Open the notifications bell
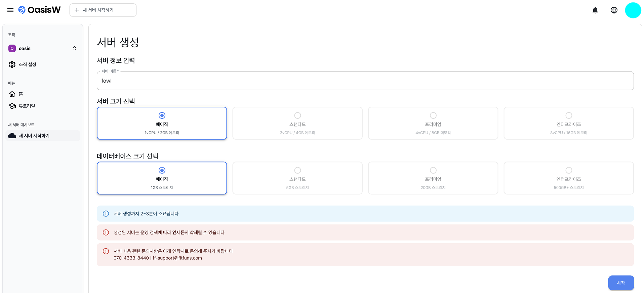 point(595,10)
